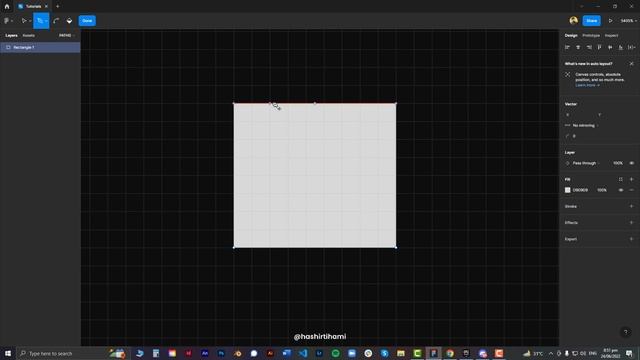Go to the Figma home screen icon
Screen dimensions: 640x360
(7, 7)
